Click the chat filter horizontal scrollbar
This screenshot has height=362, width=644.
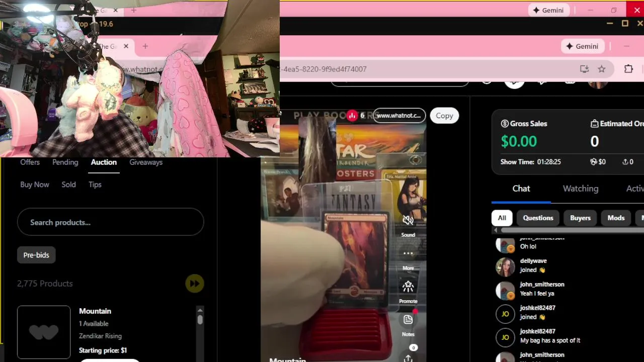pyautogui.click(x=572, y=230)
